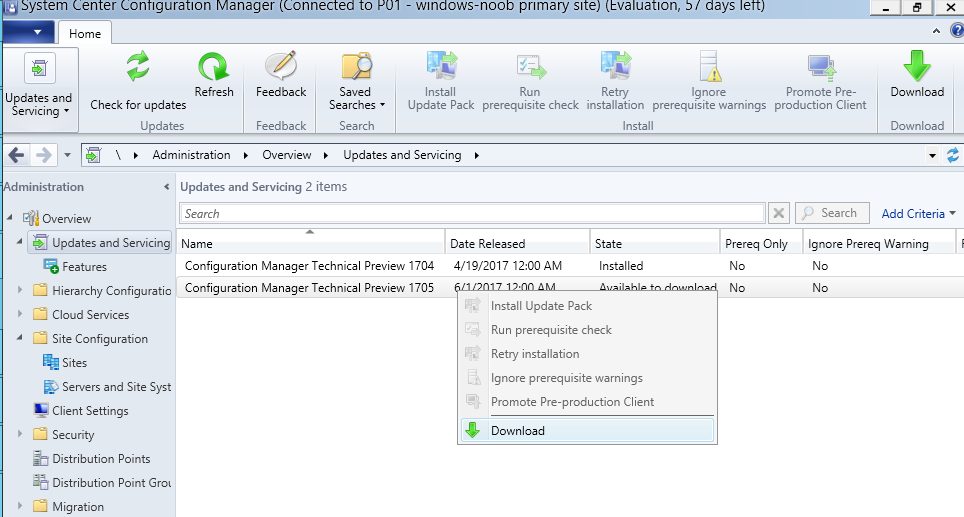
Task: Sort by the Name column header
Action: click(x=310, y=243)
